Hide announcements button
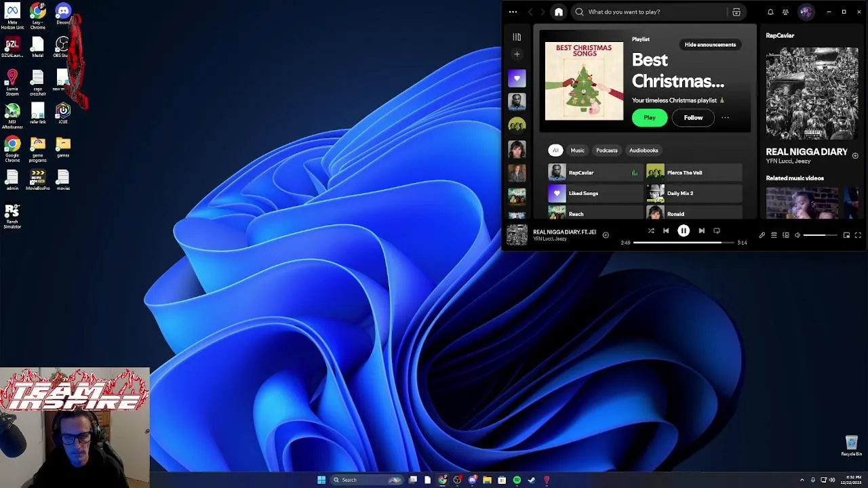Image resolution: width=868 pixels, height=488 pixels. click(x=710, y=45)
